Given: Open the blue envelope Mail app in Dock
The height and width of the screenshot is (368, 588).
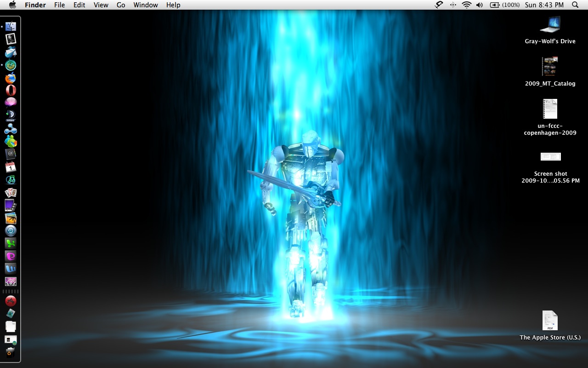Looking at the screenshot, I should point(11,52).
